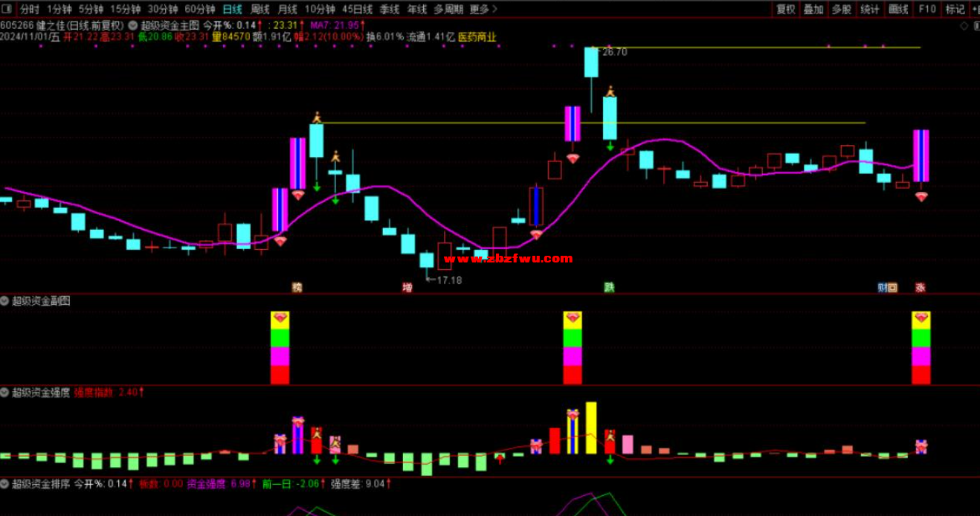
Task: Click the 医药商业 sector link
Action: [477, 36]
